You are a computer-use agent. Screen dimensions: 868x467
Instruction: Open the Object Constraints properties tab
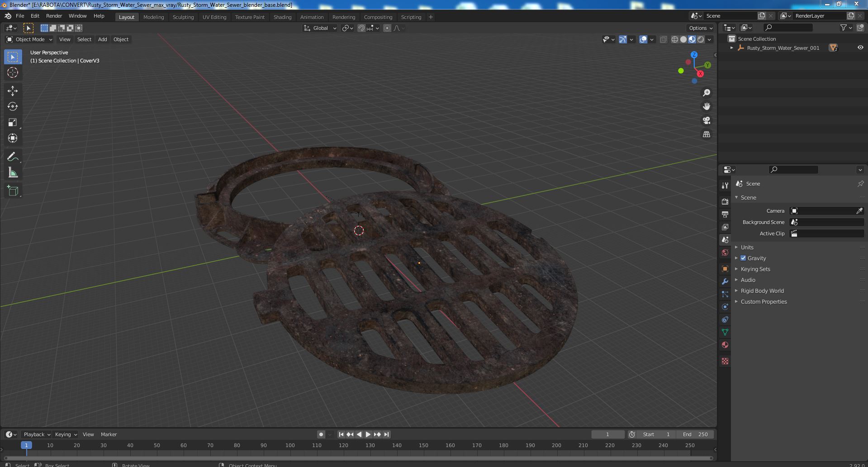pyautogui.click(x=725, y=319)
